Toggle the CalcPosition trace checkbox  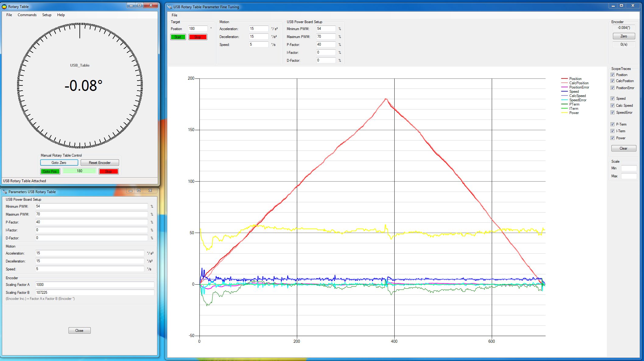[613, 81]
